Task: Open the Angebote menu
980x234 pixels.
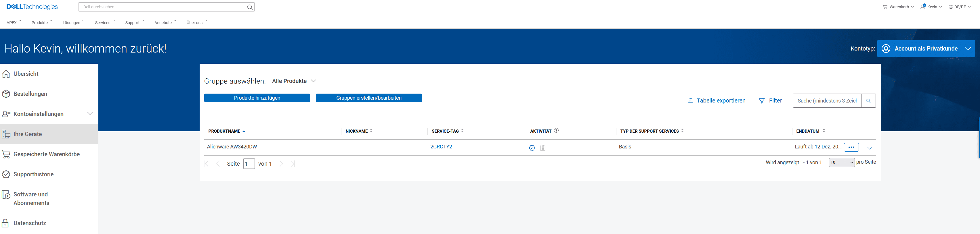Action: (165, 22)
